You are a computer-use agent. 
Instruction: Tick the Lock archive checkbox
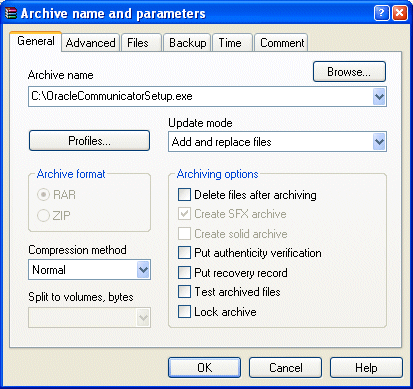coord(184,312)
